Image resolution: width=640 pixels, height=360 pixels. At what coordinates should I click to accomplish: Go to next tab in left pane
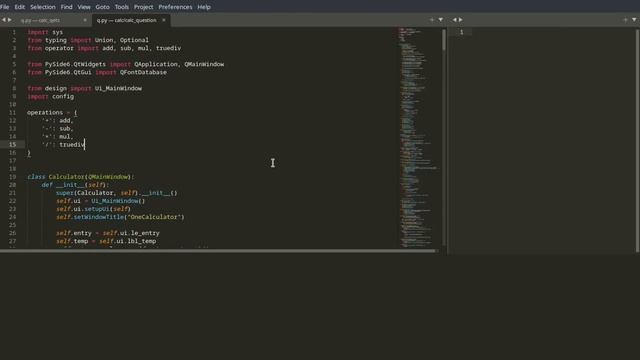[x=10, y=20]
